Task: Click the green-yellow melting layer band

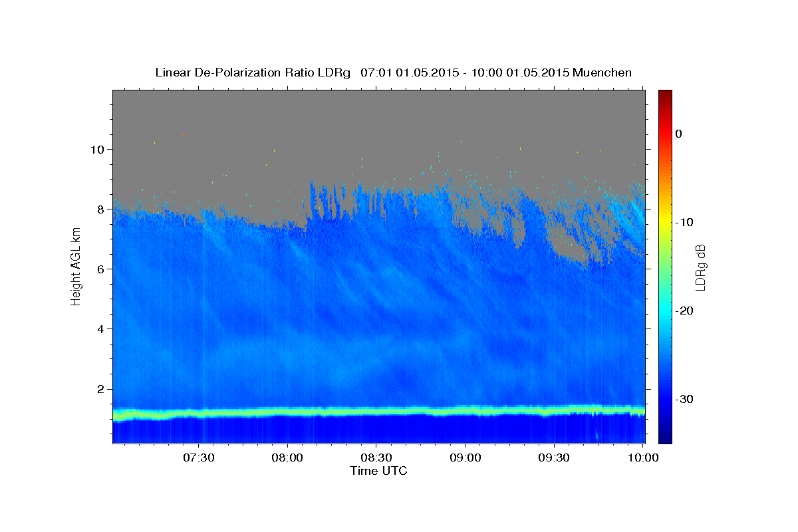Action: coord(378,412)
